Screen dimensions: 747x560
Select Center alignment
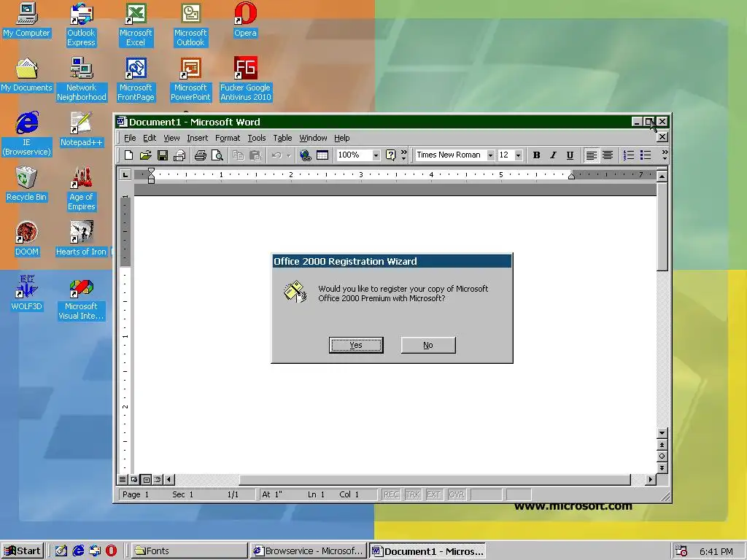[608, 155]
